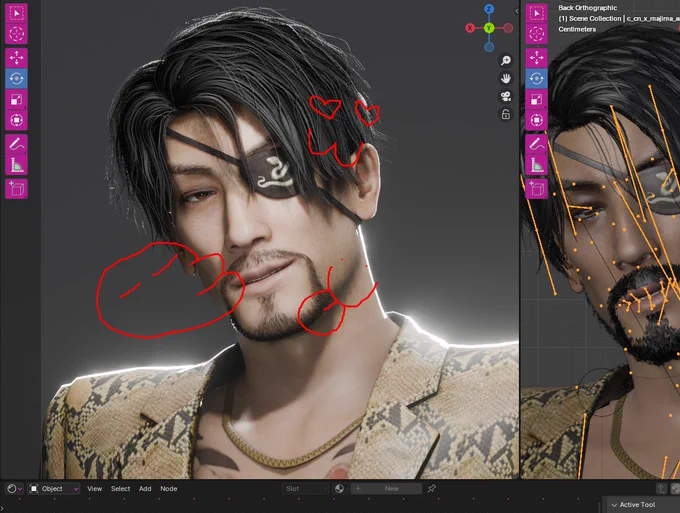Open the Select menu in node editor

[121, 489]
